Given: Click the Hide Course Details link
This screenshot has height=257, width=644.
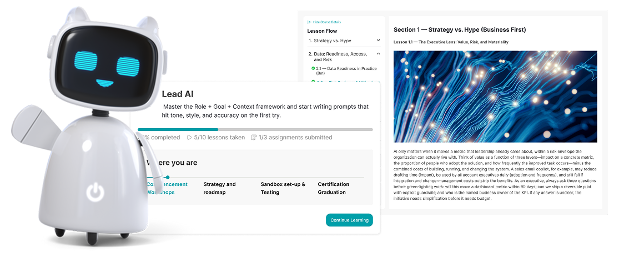Looking at the screenshot, I should coord(327,22).
